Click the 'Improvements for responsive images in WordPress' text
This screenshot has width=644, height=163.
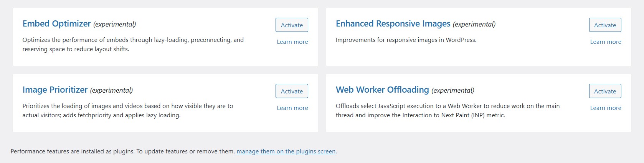coord(406,40)
